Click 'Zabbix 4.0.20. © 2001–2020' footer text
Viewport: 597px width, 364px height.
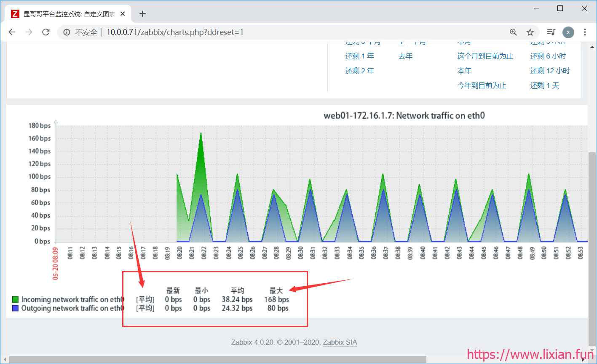(x=276, y=342)
